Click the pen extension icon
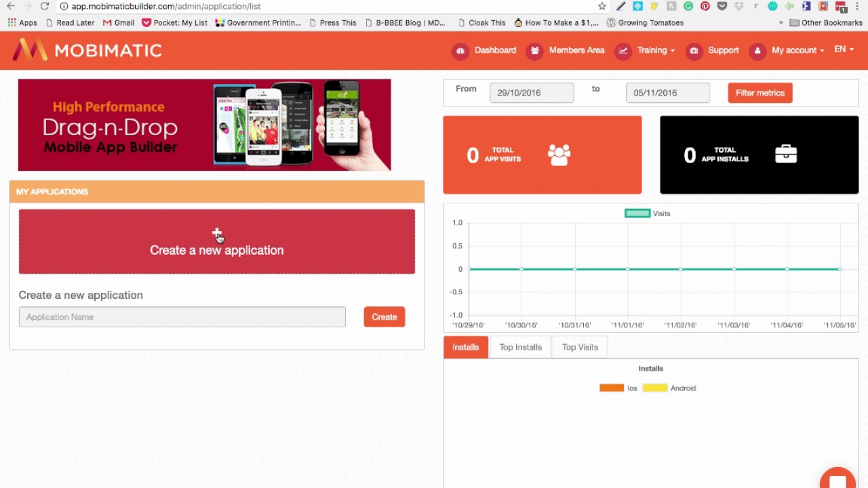The width and height of the screenshot is (868, 488). point(620,6)
